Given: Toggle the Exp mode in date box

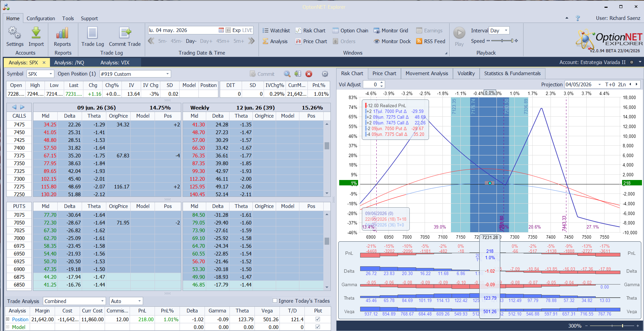Looking at the screenshot, I should (236, 30).
